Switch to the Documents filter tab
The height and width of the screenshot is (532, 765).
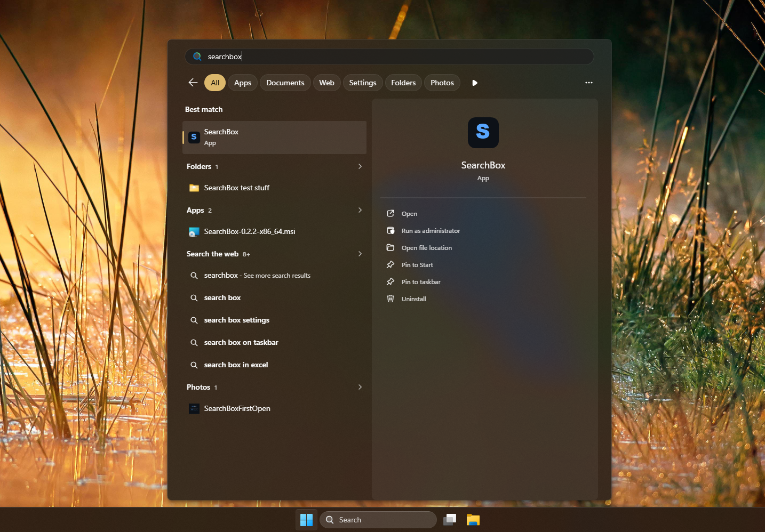[285, 83]
